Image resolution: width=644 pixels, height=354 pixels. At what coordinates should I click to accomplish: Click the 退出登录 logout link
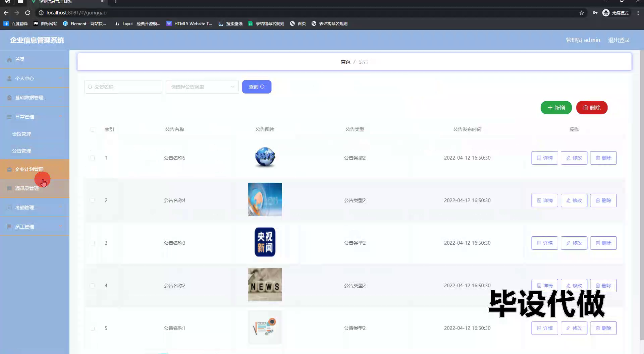pyautogui.click(x=619, y=40)
